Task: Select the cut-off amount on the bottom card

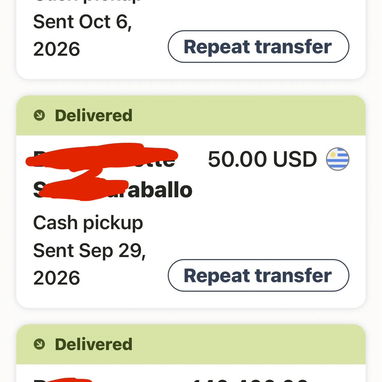Action: [249, 379]
